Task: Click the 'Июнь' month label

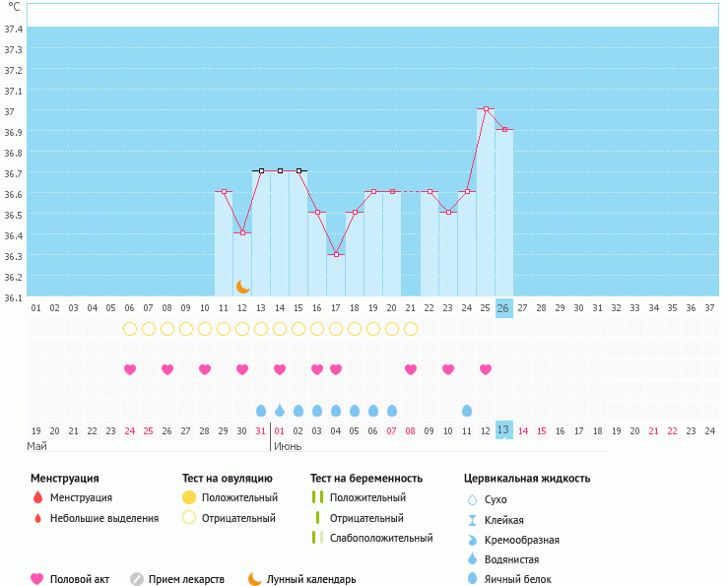Action: 288,446
